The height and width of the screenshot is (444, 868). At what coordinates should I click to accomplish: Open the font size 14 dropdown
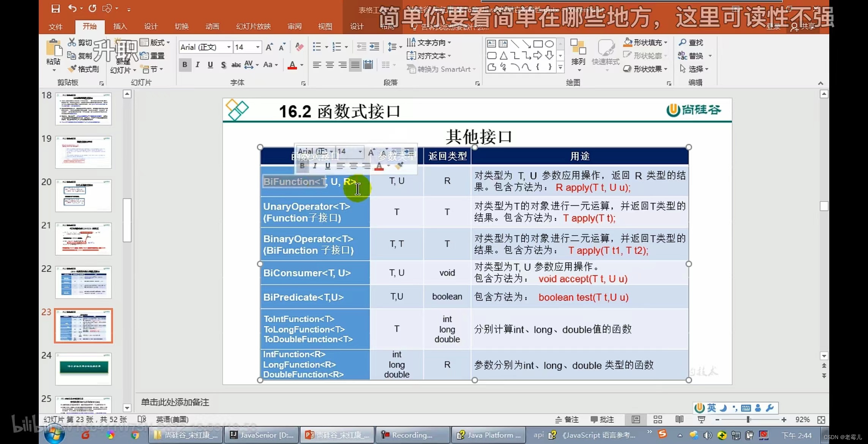(258, 47)
